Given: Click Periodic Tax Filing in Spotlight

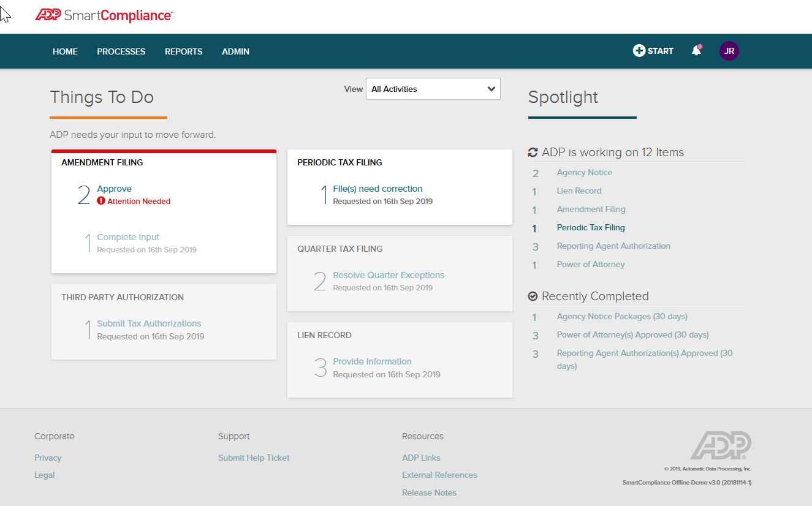Looking at the screenshot, I should 590,227.
